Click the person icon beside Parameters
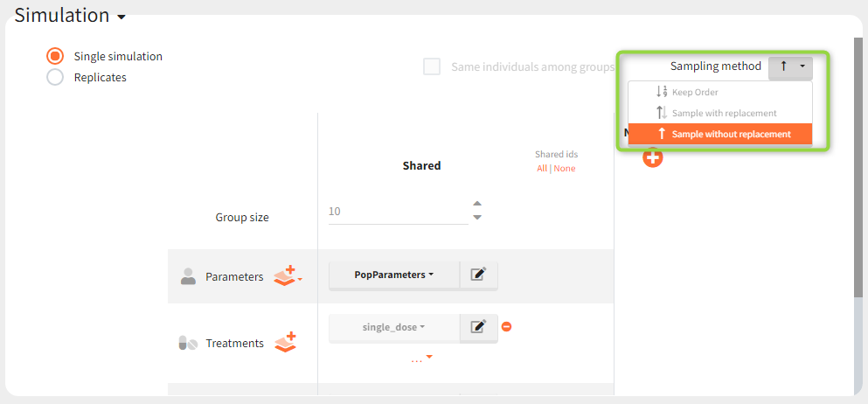This screenshot has height=404, width=868. point(188,276)
